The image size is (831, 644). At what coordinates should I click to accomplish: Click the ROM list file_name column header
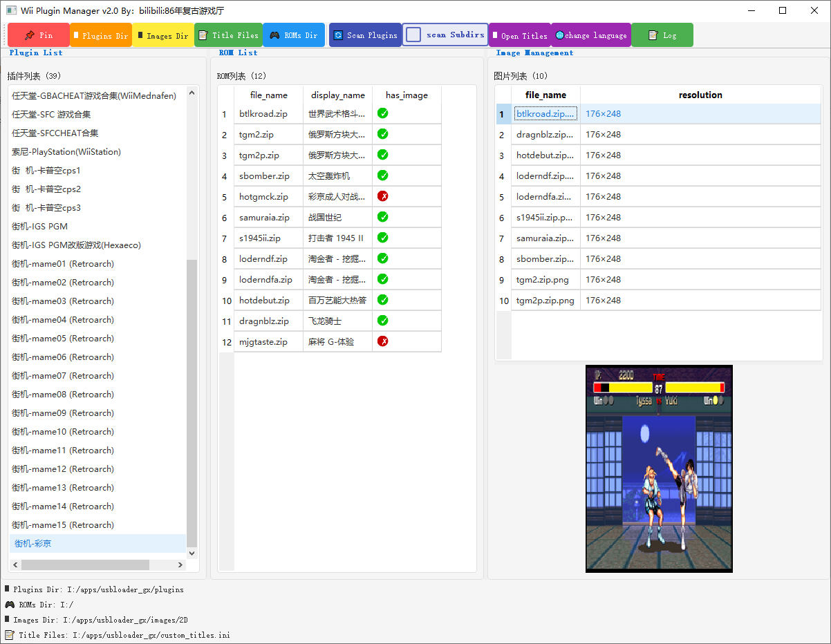pos(268,95)
